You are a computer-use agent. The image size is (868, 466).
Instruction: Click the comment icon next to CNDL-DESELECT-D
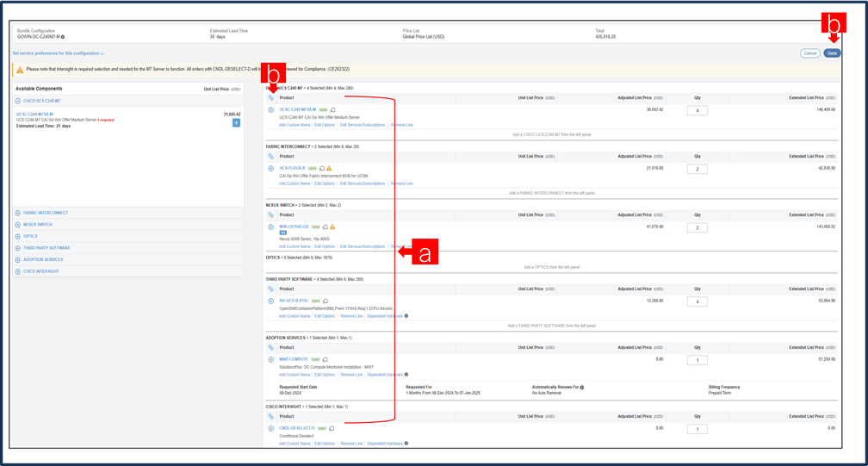[332, 428]
